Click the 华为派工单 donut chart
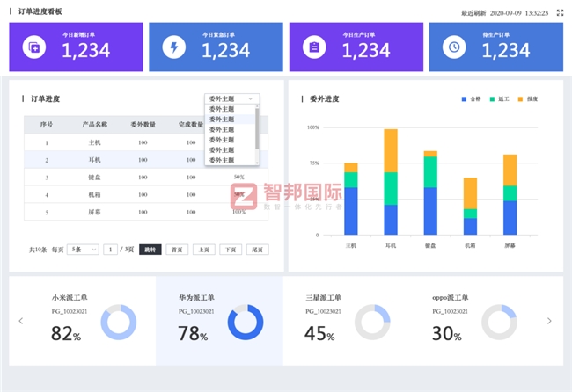The width and height of the screenshot is (572, 392). tap(246, 322)
